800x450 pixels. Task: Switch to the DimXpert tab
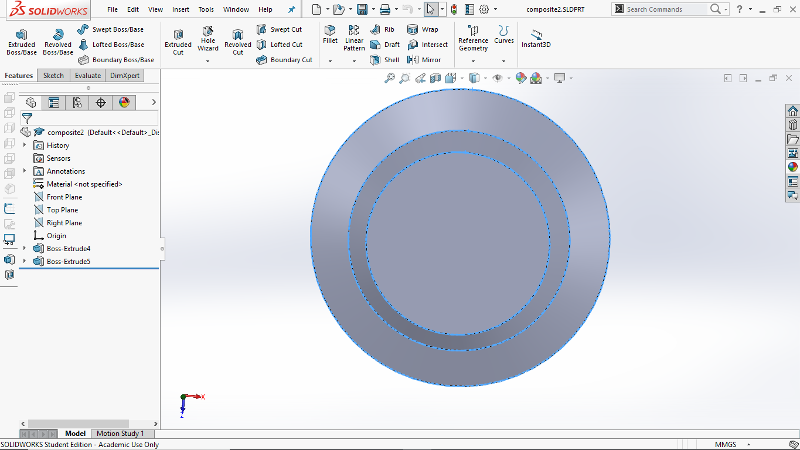click(125, 76)
